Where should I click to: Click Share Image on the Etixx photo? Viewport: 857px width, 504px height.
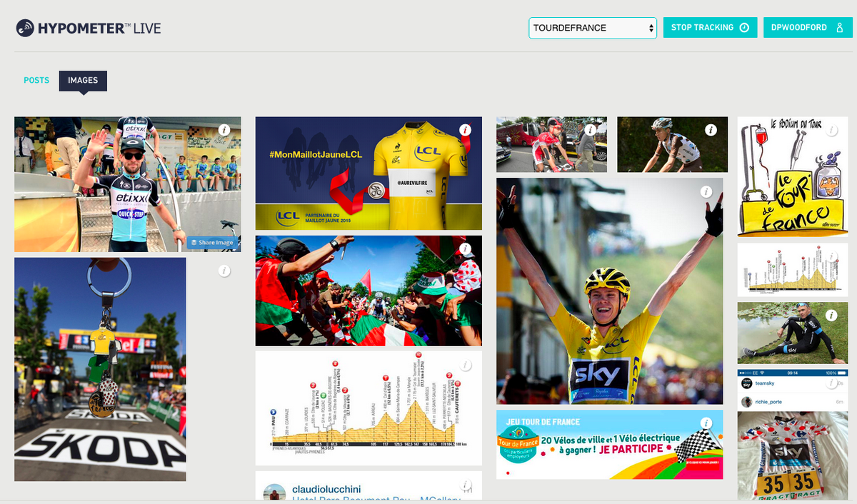(212, 243)
